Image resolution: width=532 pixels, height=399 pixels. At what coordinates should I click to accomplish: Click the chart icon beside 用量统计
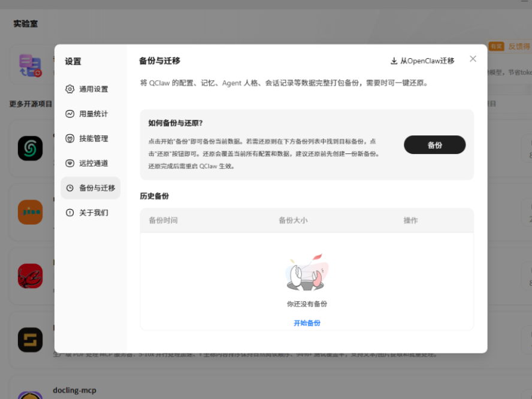point(69,114)
